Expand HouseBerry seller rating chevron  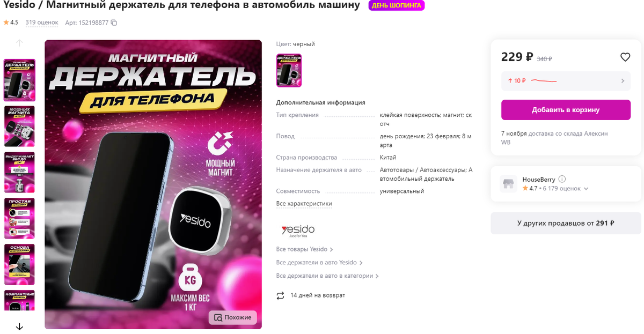point(586,189)
